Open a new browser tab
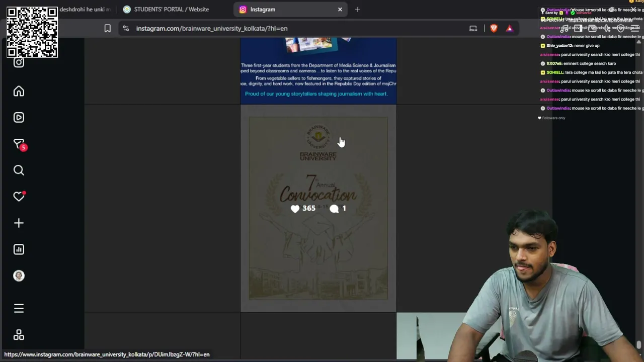The width and height of the screenshot is (644, 362). coord(357,9)
